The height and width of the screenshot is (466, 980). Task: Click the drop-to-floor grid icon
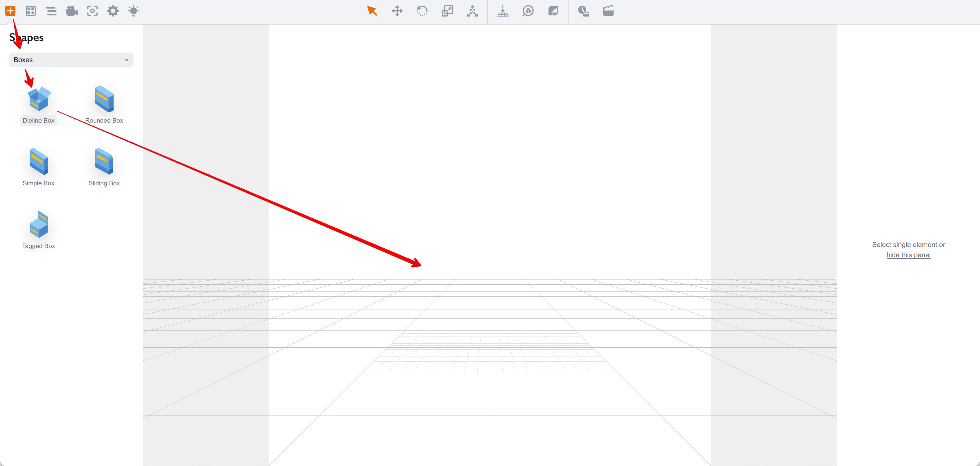click(x=503, y=11)
